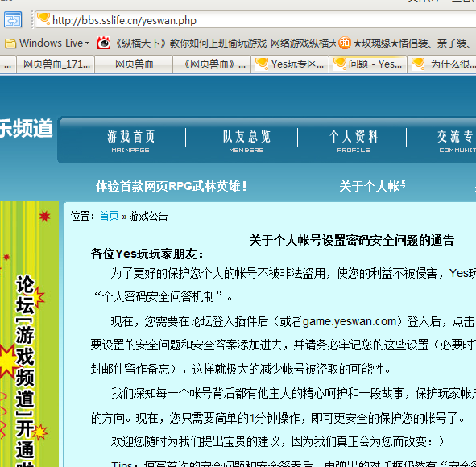Click the compatibility view icon beside address bar
This screenshot has height=467, width=476.
pyautogui.click(x=13, y=20)
